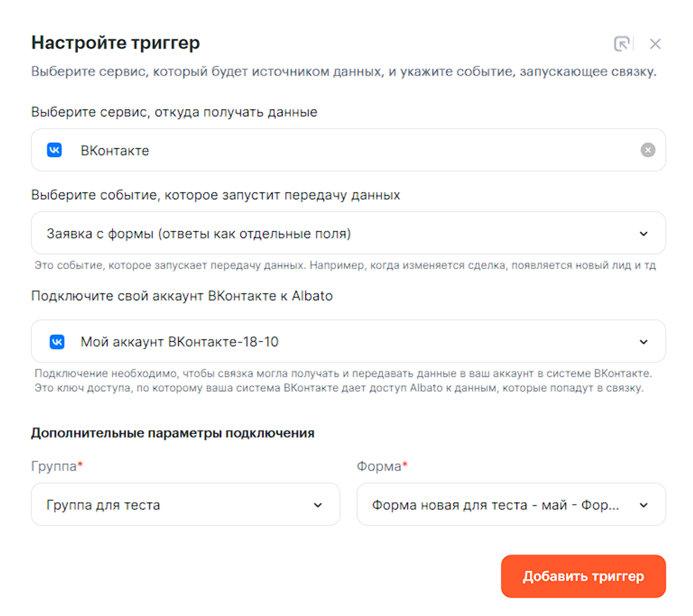Viewport: 693px width, 616px height.
Task: Expand the Группа dropdown arrow
Action: [318, 505]
